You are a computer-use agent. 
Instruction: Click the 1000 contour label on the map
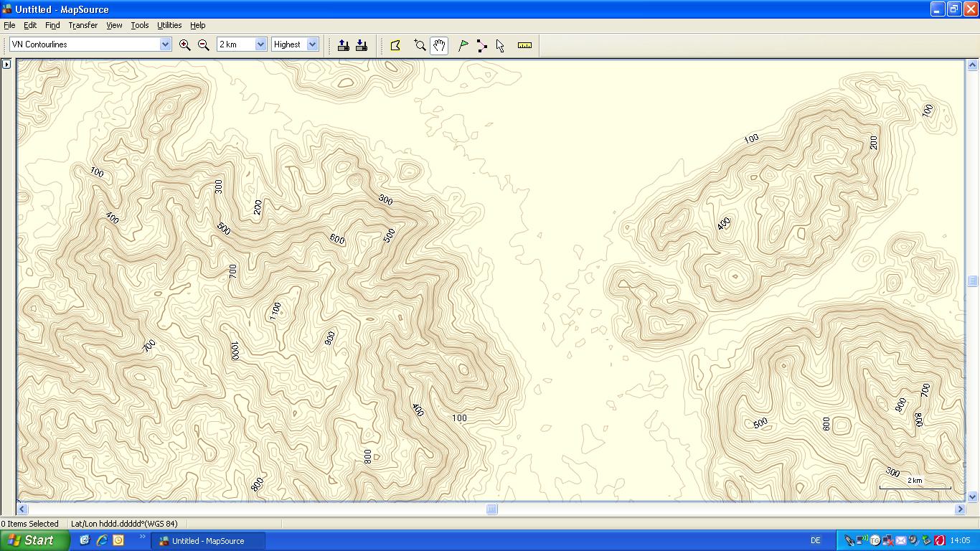pos(235,350)
